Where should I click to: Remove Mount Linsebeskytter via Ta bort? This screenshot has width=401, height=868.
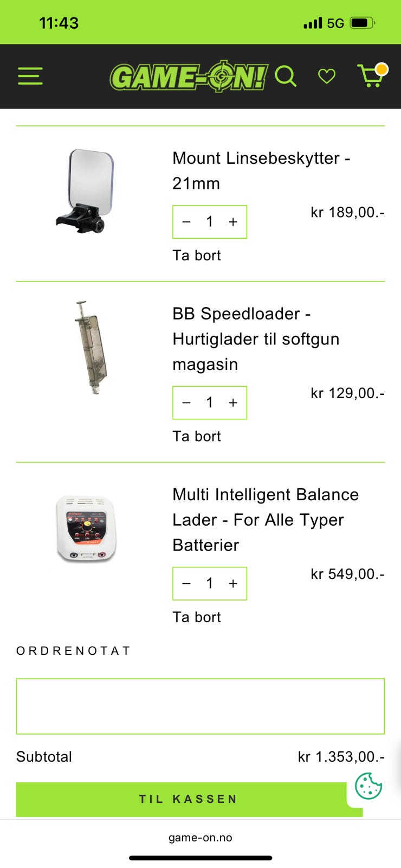[x=196, y=256]
